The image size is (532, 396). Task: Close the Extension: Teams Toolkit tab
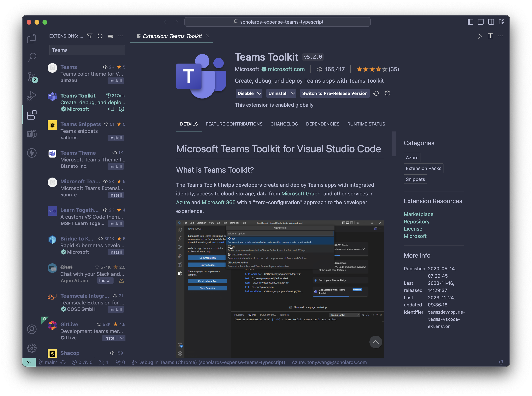(x=208, y=36)
